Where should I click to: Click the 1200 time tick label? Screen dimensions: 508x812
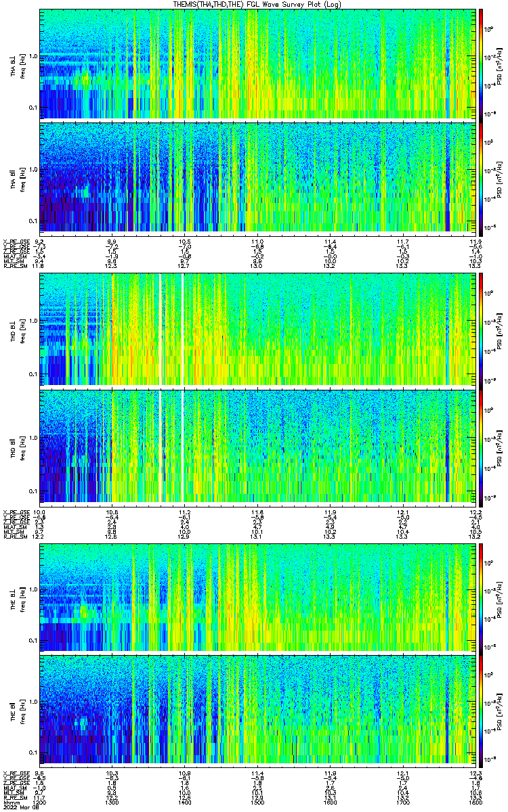(40, 802)
